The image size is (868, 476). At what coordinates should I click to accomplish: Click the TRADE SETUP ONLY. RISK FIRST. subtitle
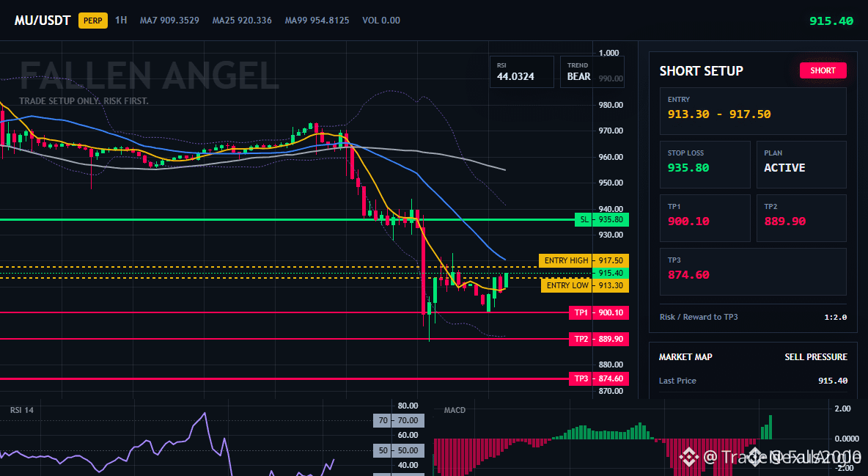(x=84, y=101)
